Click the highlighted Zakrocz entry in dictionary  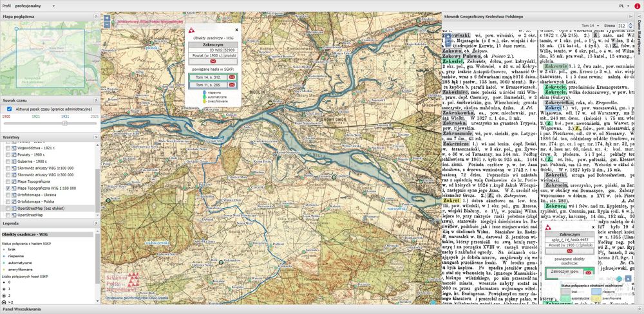point(556,205)
